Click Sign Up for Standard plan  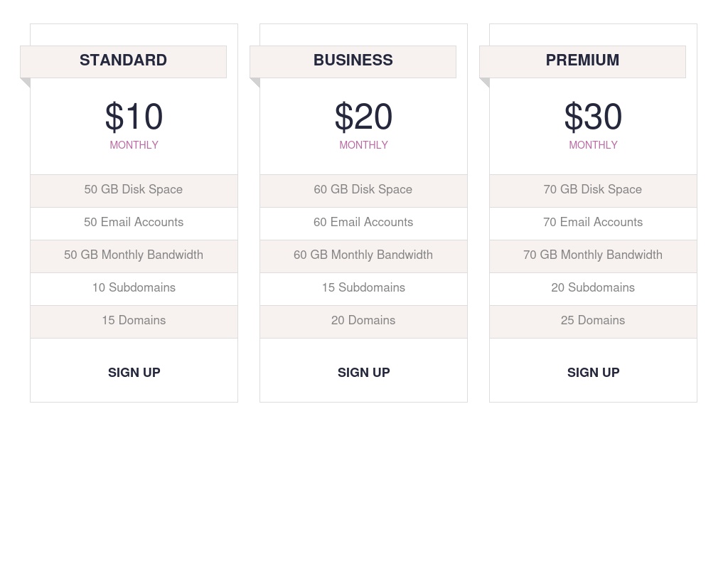point(134,373)
